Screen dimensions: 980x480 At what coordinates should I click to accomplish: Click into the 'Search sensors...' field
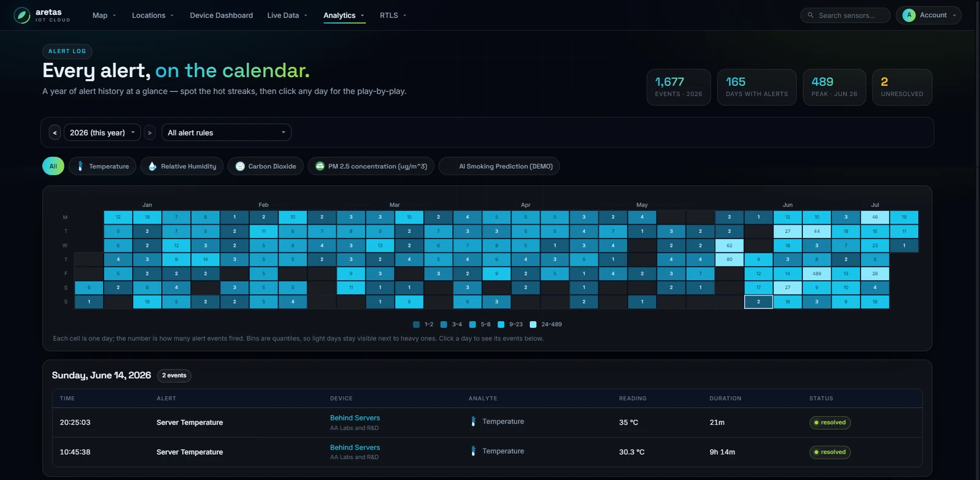(x=845, y=15)
